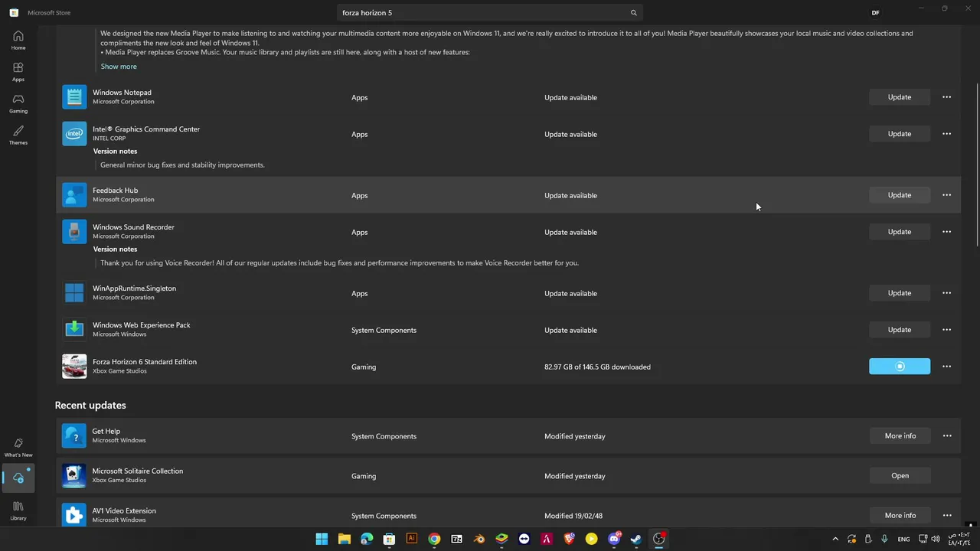Image resolution: width=980 pixels, height=551 pixels.
Task: Click the 82.97 GB of 146.5 GB downloaded text
Action: [597, 367]
